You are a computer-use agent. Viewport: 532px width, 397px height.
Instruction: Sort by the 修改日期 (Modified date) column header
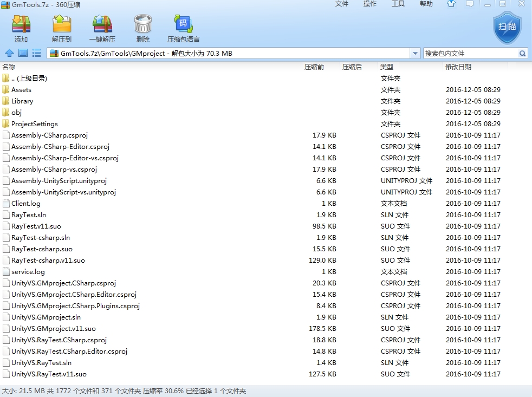coord(458,67)
